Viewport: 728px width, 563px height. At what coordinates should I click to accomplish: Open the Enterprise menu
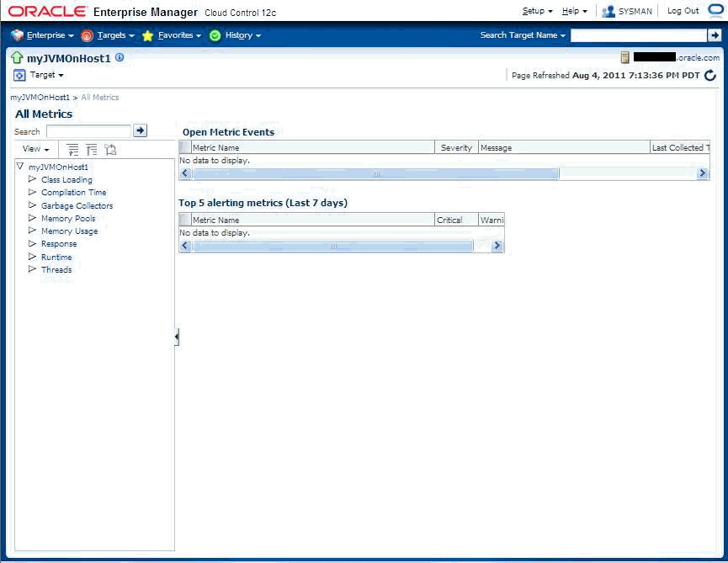tap(50, 35)
